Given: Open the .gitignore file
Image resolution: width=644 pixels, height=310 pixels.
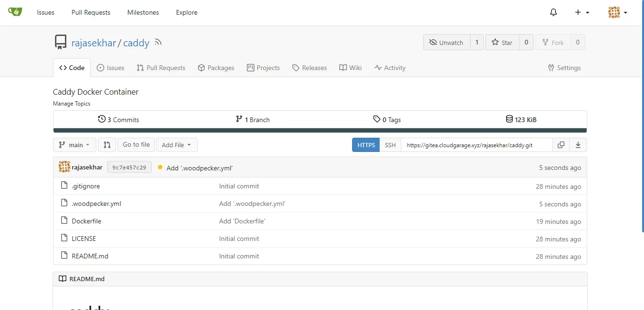Looking at the screenshot, I should pos(86,186).
